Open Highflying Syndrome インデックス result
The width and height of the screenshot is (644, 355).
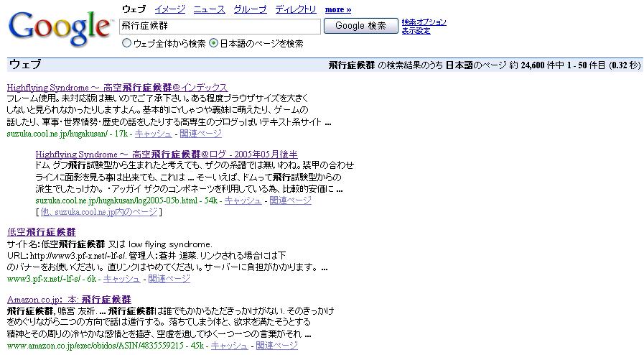click(117, 88)
